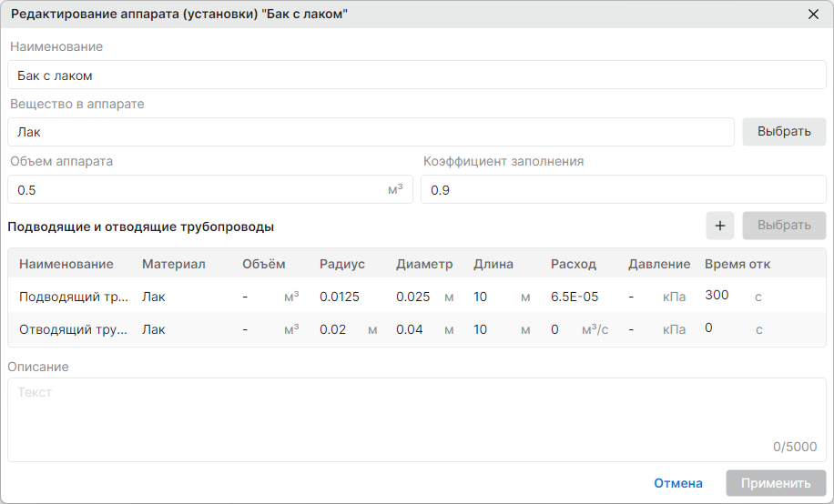Image resolution: width=834 pixels, height=504 pixels.
Task: Click the Радиус column header
Action: 342,264
